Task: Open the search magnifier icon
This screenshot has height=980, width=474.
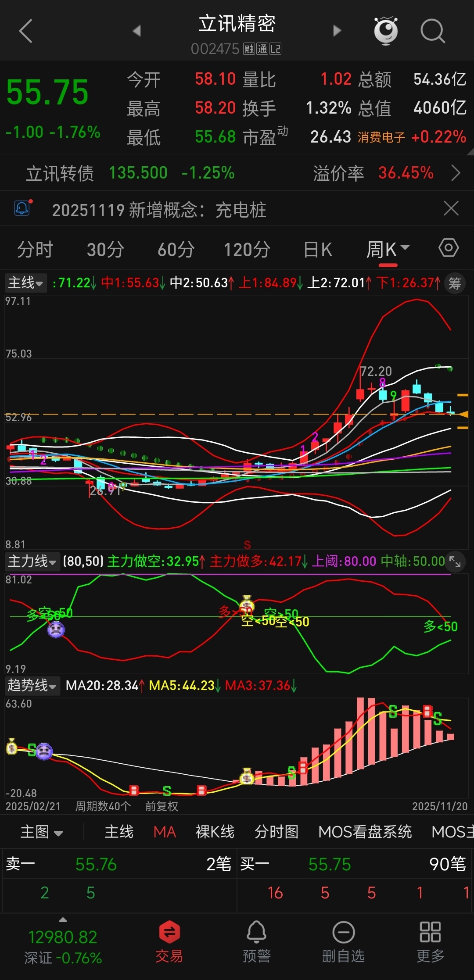Action: pos(433,31)
